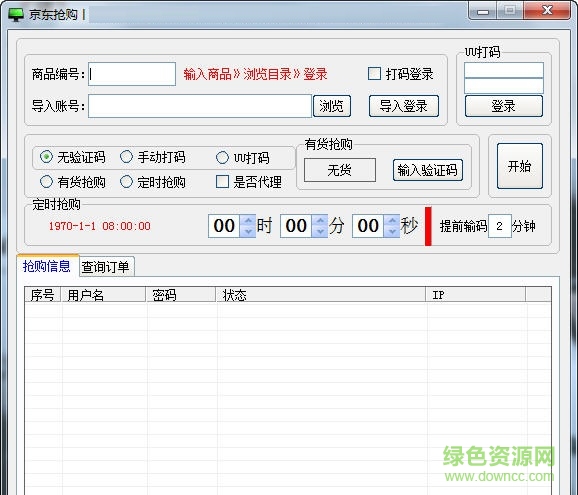
Task: Focus the 导入账号 path field
Action: pos(200,106)
